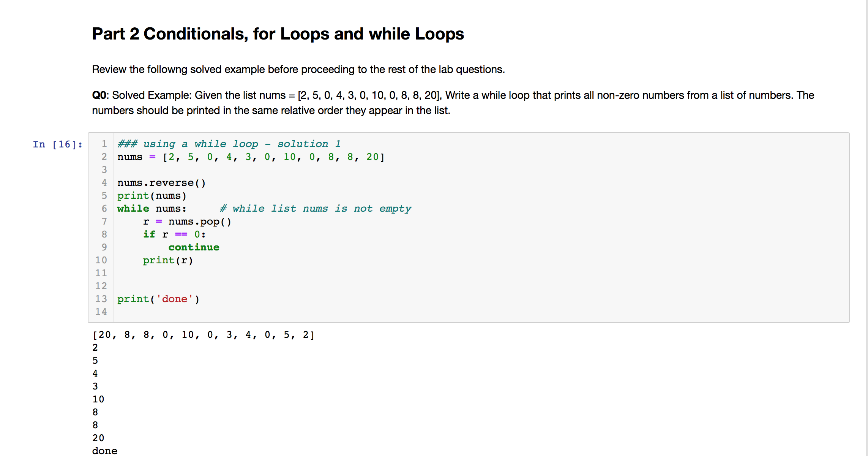Click the print(r) statement on line 10
The image size is (868, 456).
pos(168,260)
